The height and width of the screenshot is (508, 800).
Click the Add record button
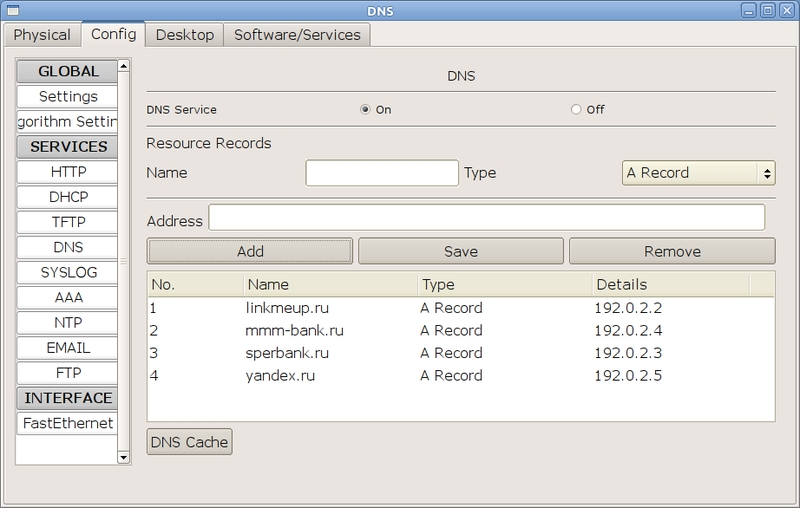(250, 251)
